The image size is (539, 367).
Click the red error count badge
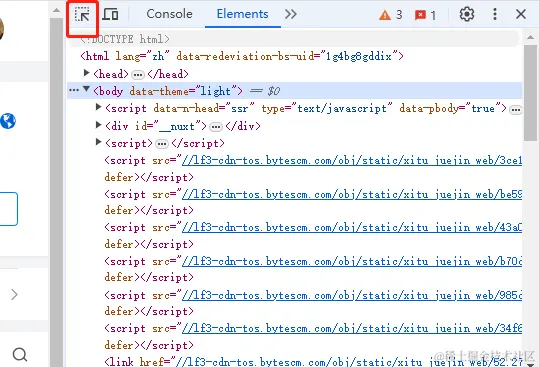click(x=425, y=15)
